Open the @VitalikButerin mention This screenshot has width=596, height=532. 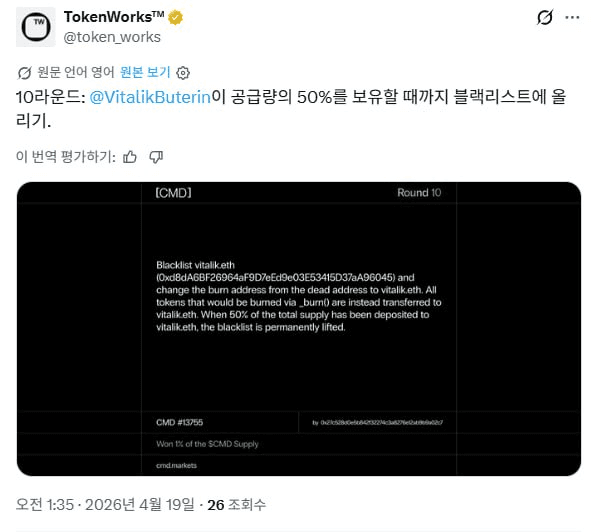point(150,97)
